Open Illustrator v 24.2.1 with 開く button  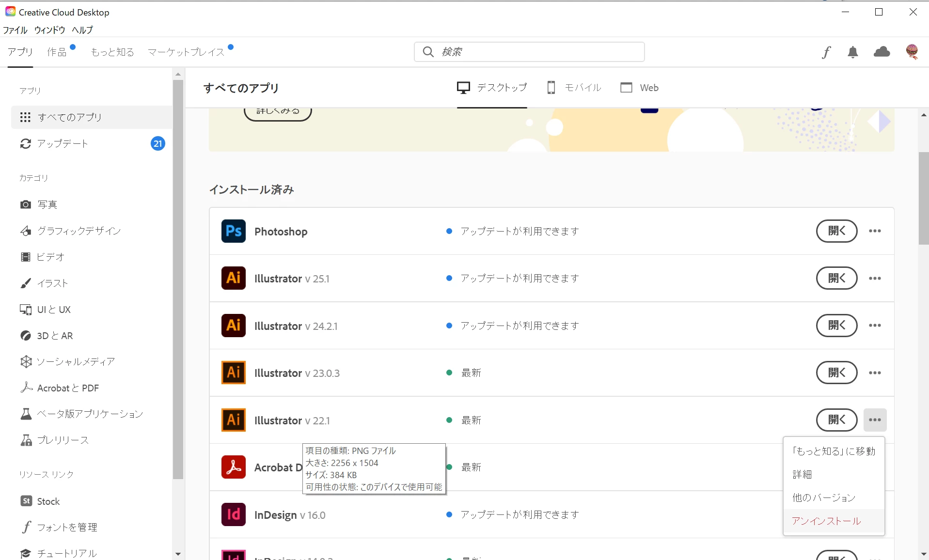837,326
